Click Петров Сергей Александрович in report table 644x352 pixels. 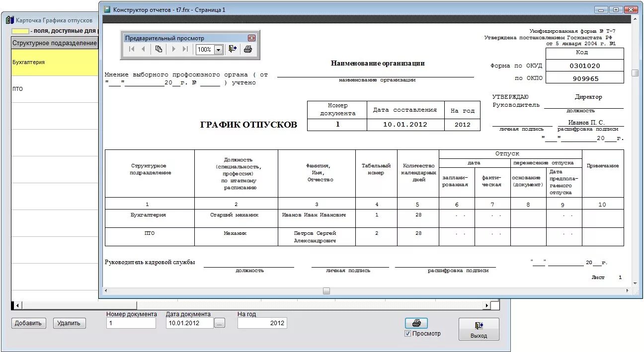pyautogui.click(x=315, y=237)
